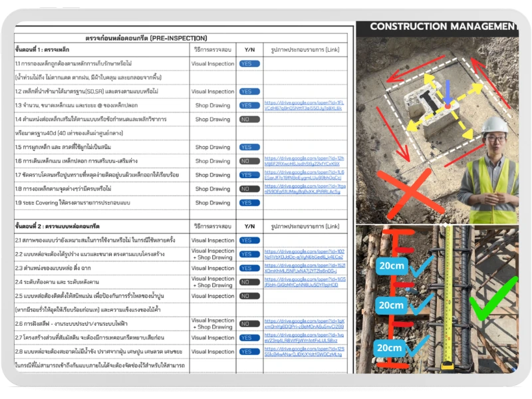
Task: Toggle the YES pill in row 1.9 Covering
Action: pyautogui.click(x=249, y=203)
